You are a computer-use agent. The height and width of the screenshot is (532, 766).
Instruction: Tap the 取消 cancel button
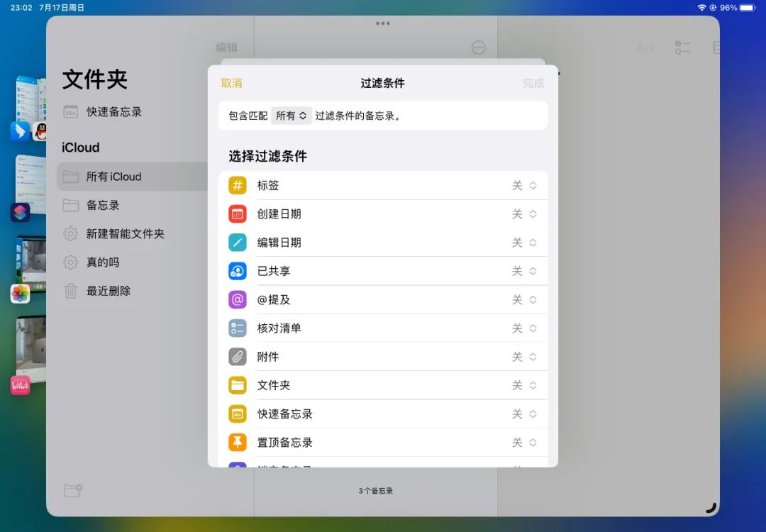[233, 83]
